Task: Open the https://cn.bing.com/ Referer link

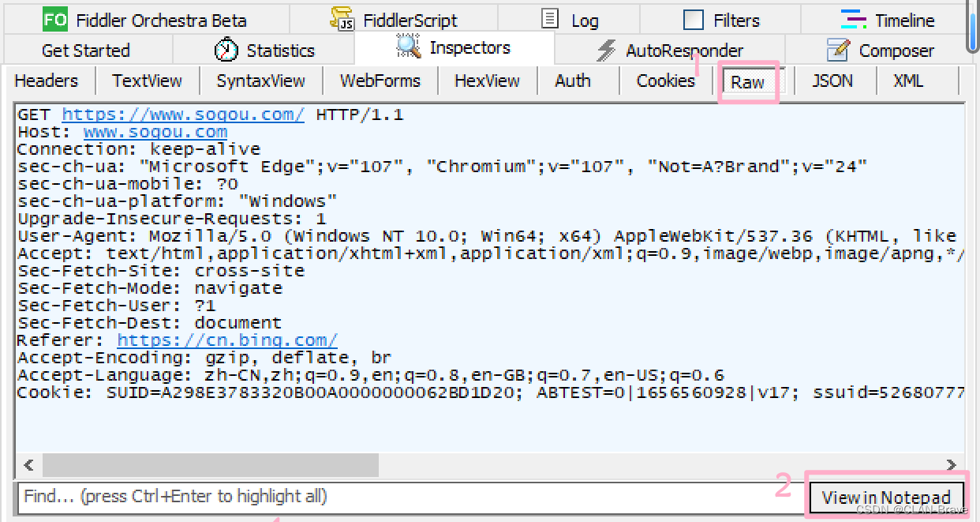Action: 227,340
